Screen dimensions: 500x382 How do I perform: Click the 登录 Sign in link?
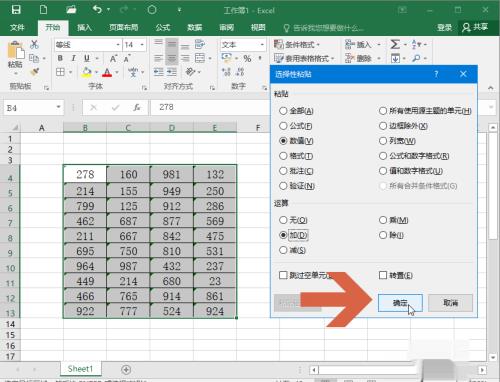(445, 27)
